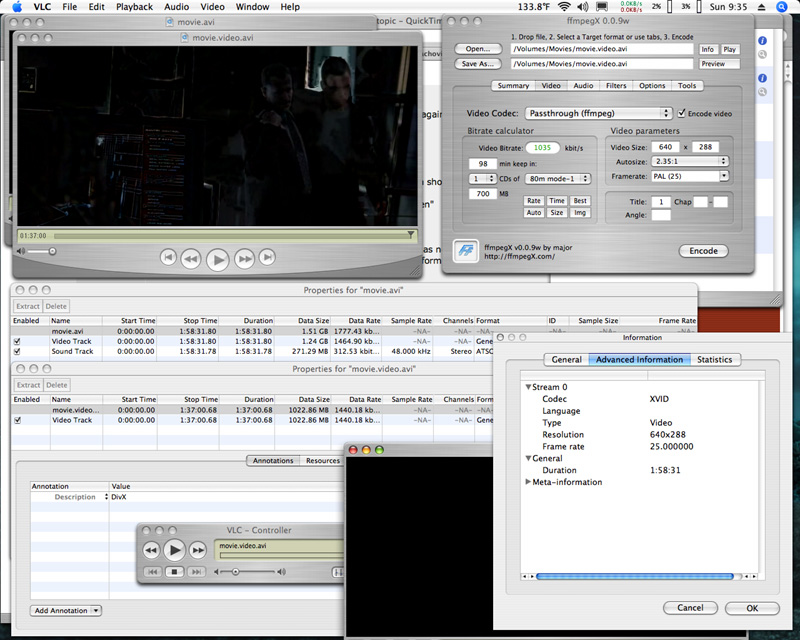Click the QuickTime player speaker icon
Viewport: 800px width, 640px height.
pyautogui.click(x=21, y=251)
